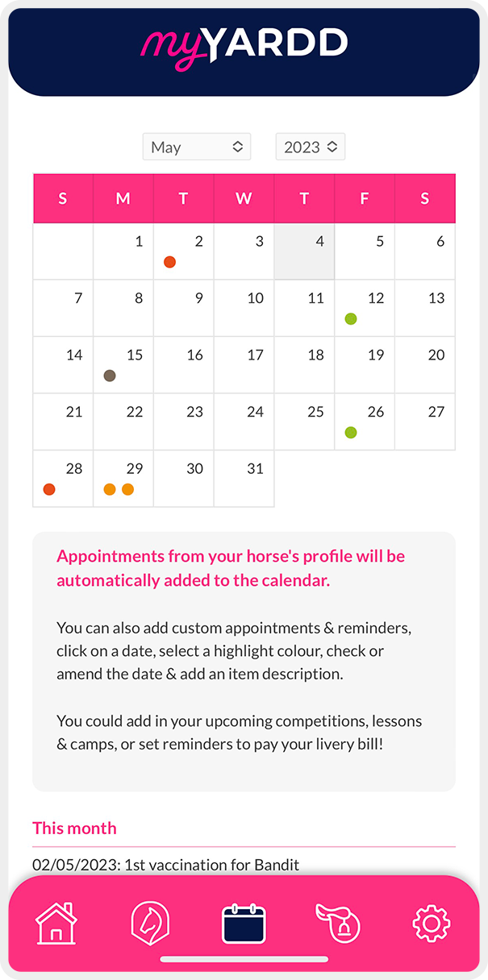Select May 20 in the calendar

click(425, 365)
